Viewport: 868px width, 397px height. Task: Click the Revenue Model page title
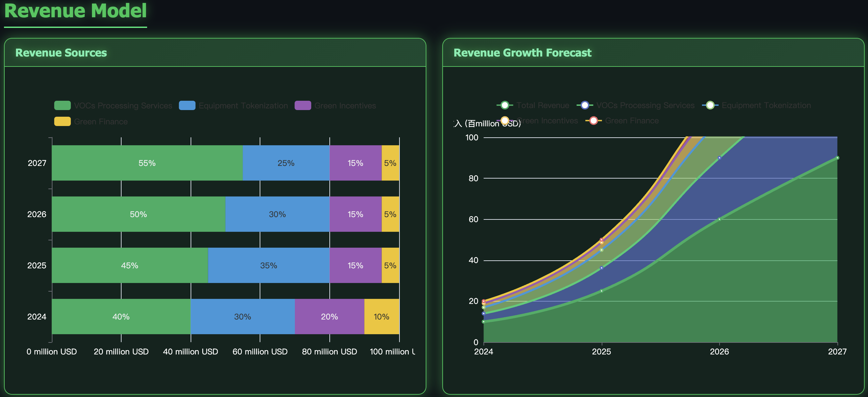[75, 11]
